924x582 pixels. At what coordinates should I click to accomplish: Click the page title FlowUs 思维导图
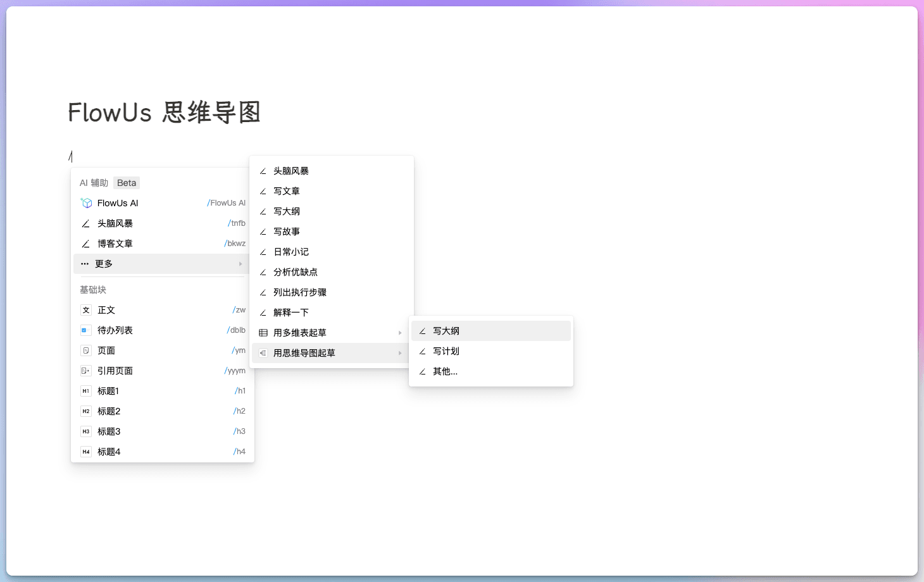(165, 113)
